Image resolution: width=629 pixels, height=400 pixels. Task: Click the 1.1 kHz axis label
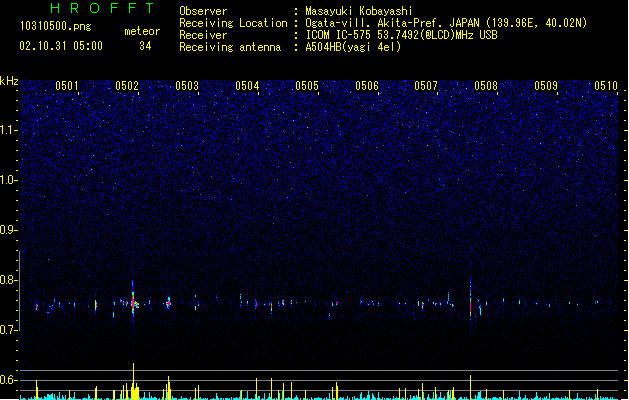[x=9, y=130]
